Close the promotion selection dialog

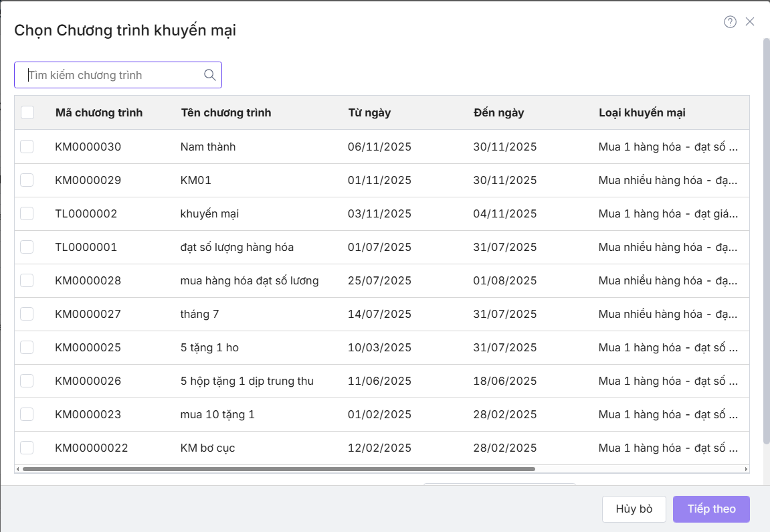tap(750, 22)
